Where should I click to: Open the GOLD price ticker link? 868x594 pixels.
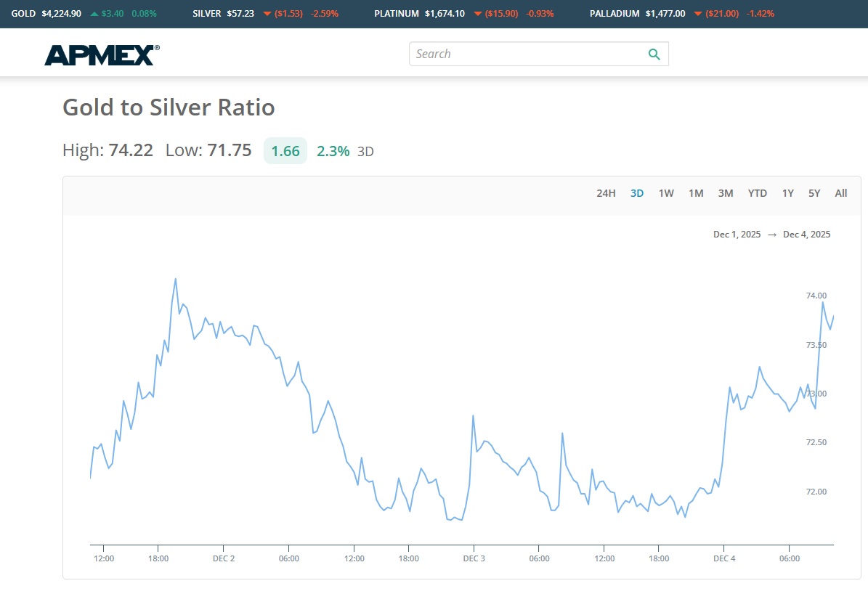pyautogui.click(x=25, y=14)
